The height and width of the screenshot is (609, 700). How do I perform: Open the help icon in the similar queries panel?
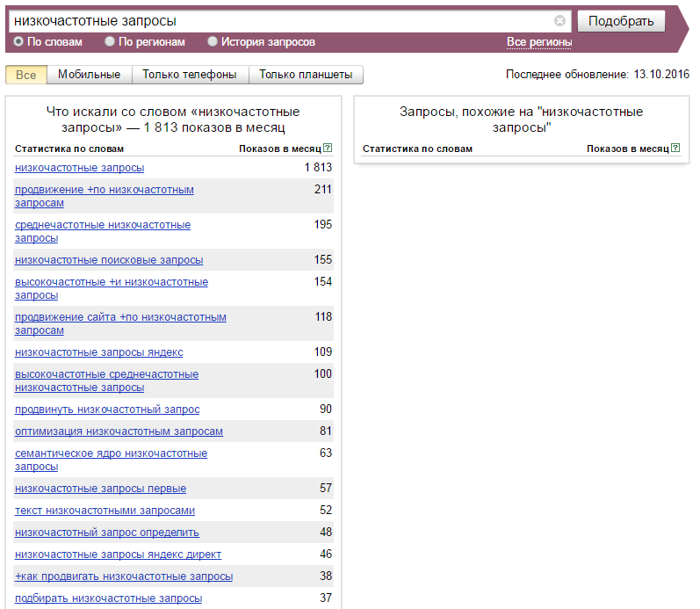click(675, 148)
